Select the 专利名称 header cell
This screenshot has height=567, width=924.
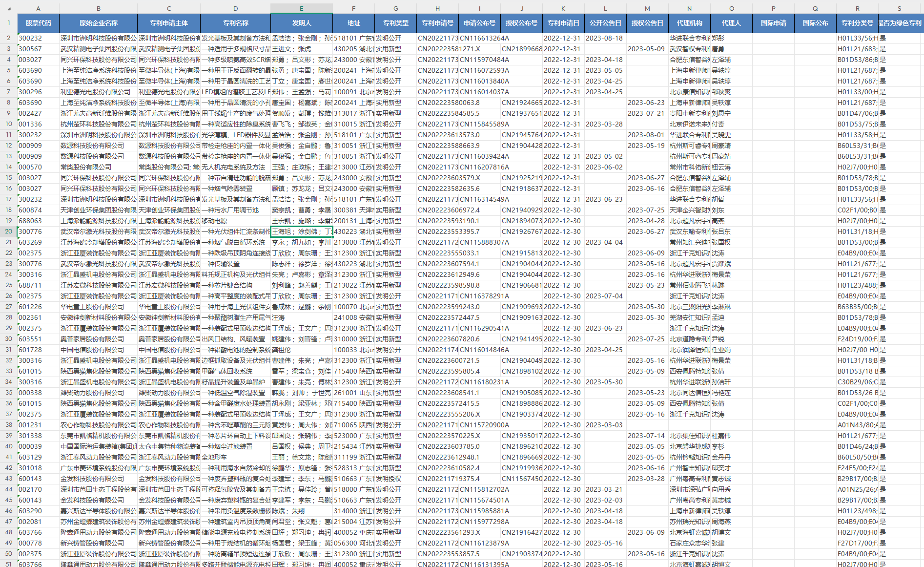236,23
